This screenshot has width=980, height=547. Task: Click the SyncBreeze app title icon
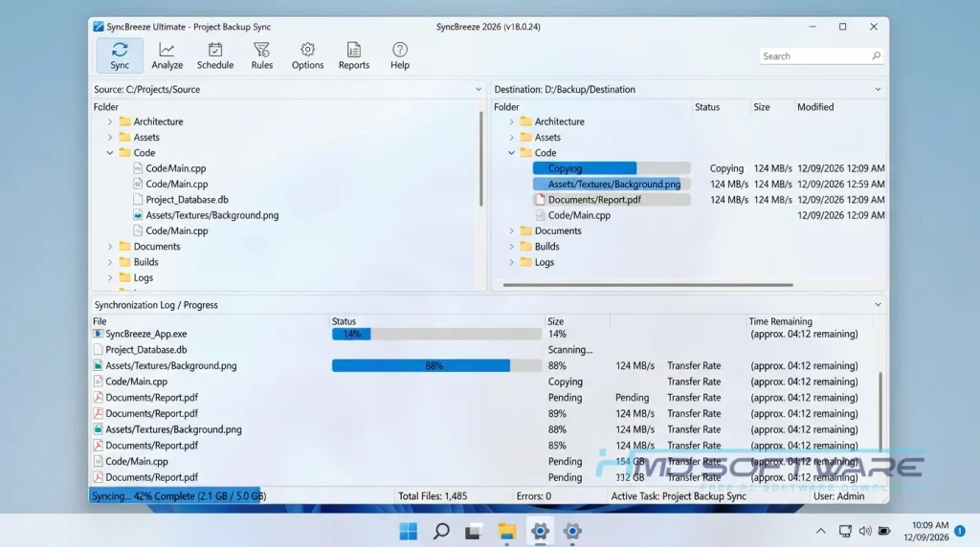(x=99, y=27)
